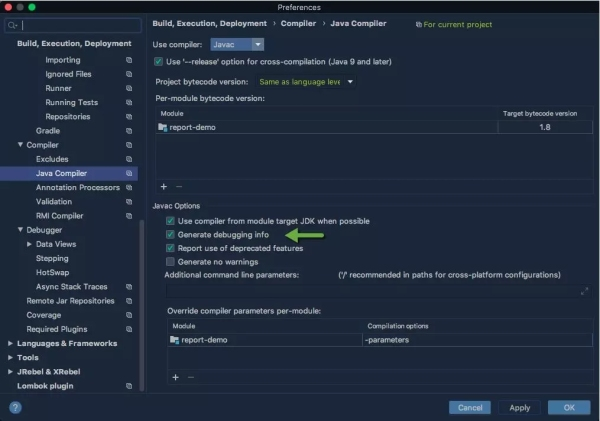
Task: Open Project bytecode version dropdown
Action: point(306,82)
